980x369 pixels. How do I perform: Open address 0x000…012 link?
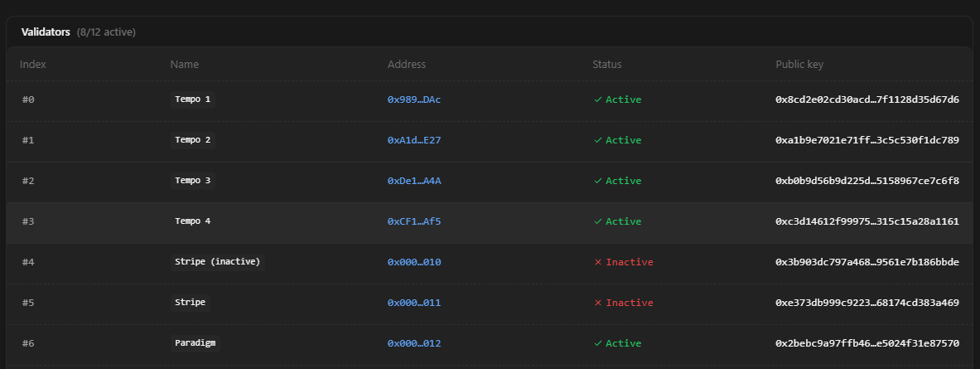[x=414, y=343]
